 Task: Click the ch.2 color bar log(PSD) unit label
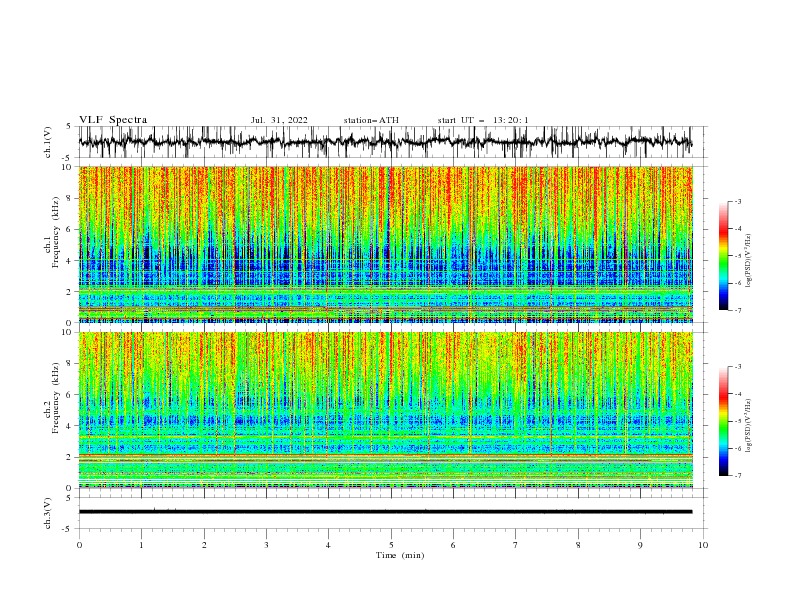pyautogui.click(x=749, y=425)
